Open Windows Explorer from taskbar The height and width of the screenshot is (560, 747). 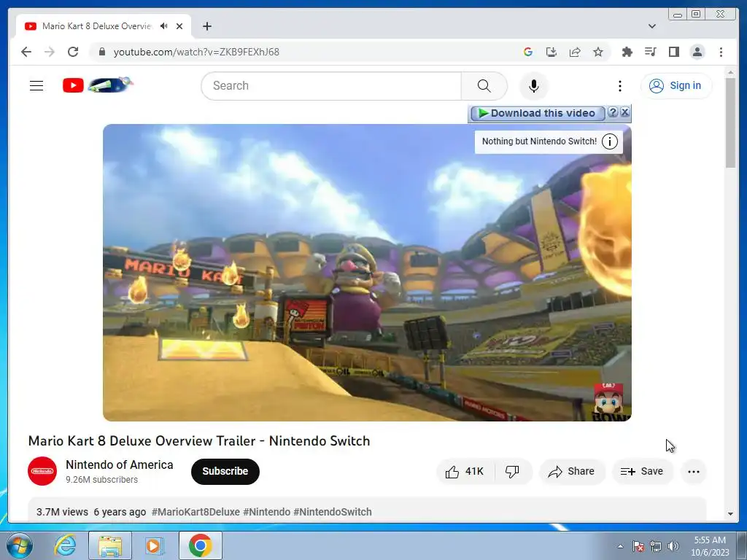pyautogui.click(x=110, y=545)
